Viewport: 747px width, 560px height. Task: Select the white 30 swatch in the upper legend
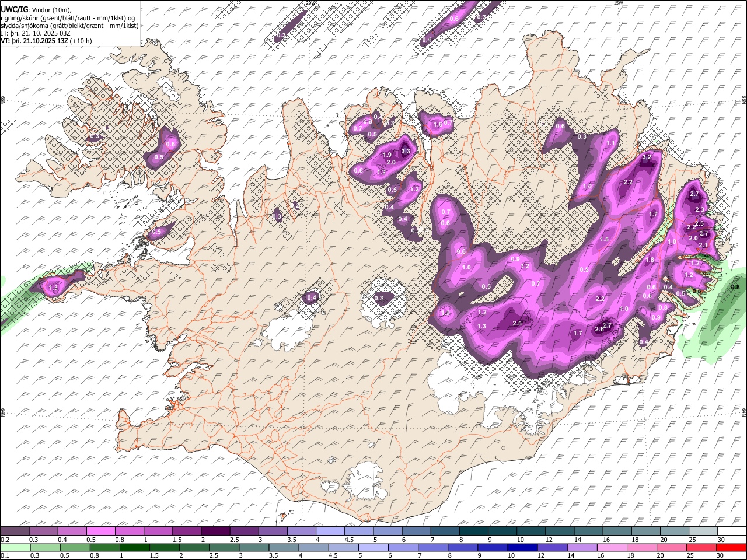731,531
